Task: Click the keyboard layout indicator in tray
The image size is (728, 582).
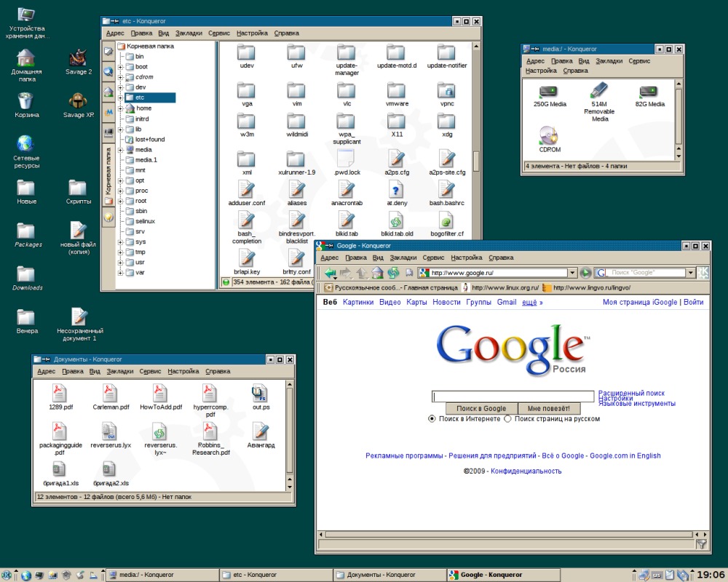Action: pos(657,575)
